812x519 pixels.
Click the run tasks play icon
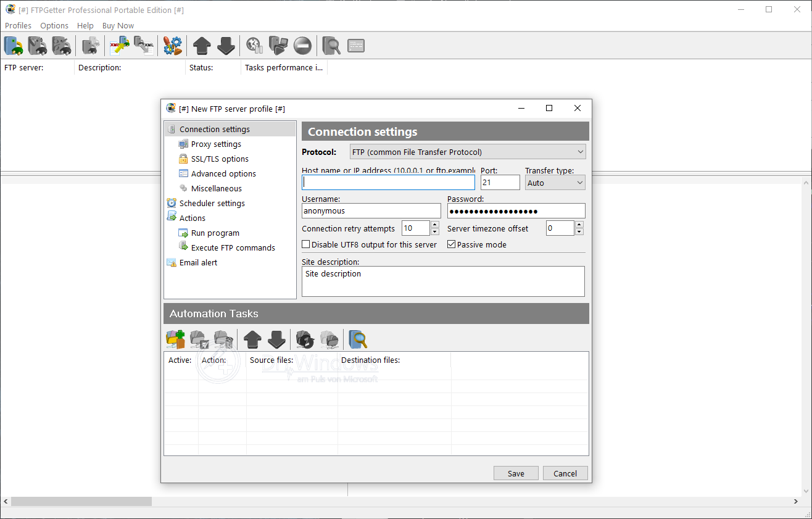tap(278, 46)
